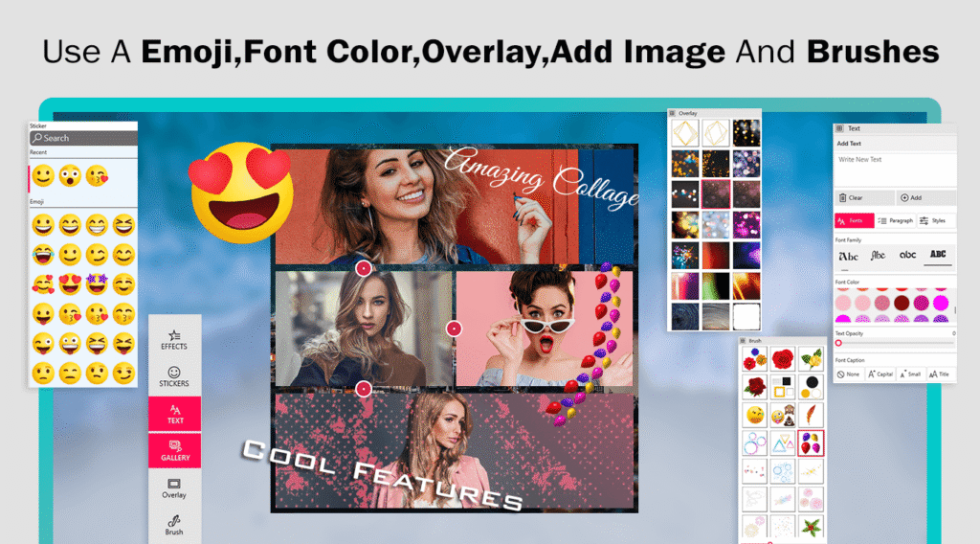Select the orange feather brush

811,415
